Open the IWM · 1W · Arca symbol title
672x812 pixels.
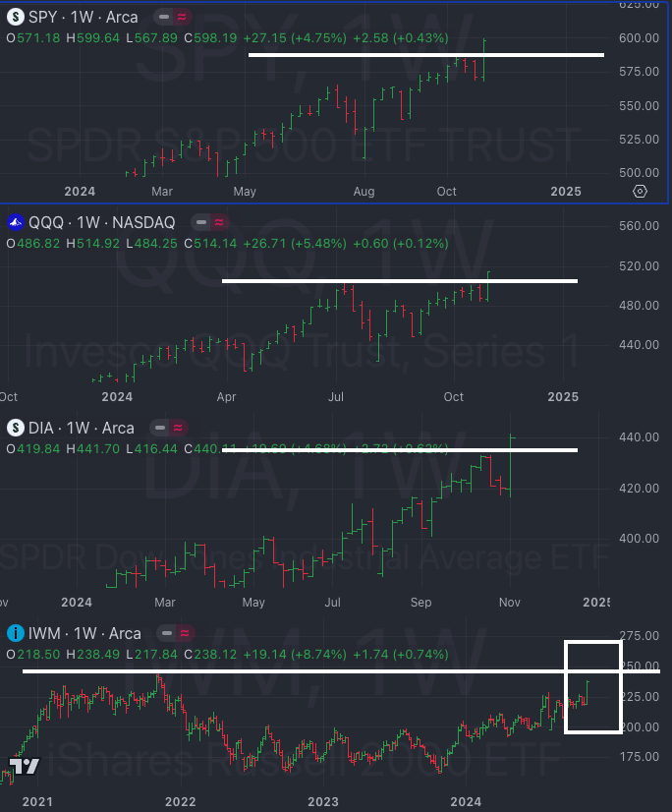point(84,633)
